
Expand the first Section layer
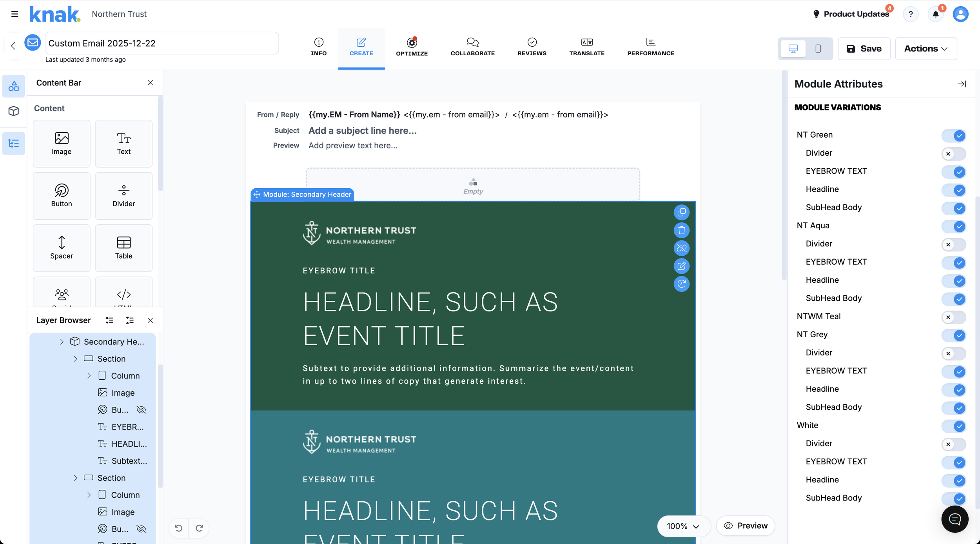point(75,359)
